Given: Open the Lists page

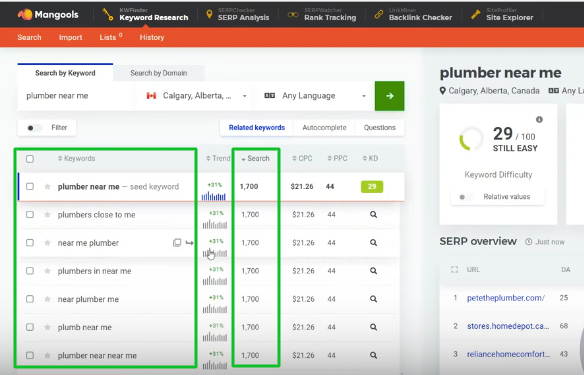Looking at the screenshot, I should click(111, 37).
